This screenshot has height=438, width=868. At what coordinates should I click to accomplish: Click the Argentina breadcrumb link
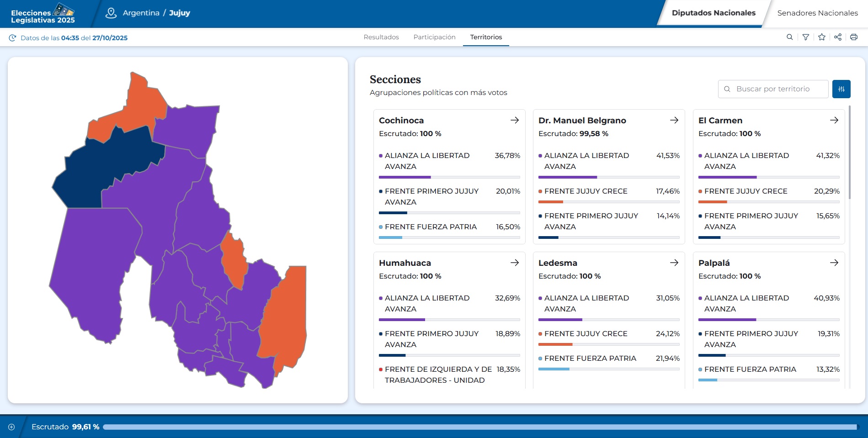tap(141, 13)
